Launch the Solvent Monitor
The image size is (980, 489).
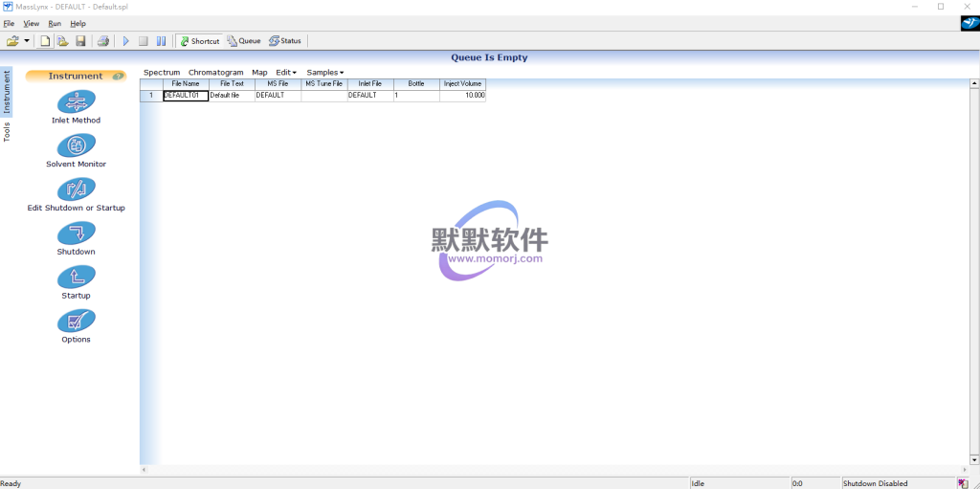[76, 145]
